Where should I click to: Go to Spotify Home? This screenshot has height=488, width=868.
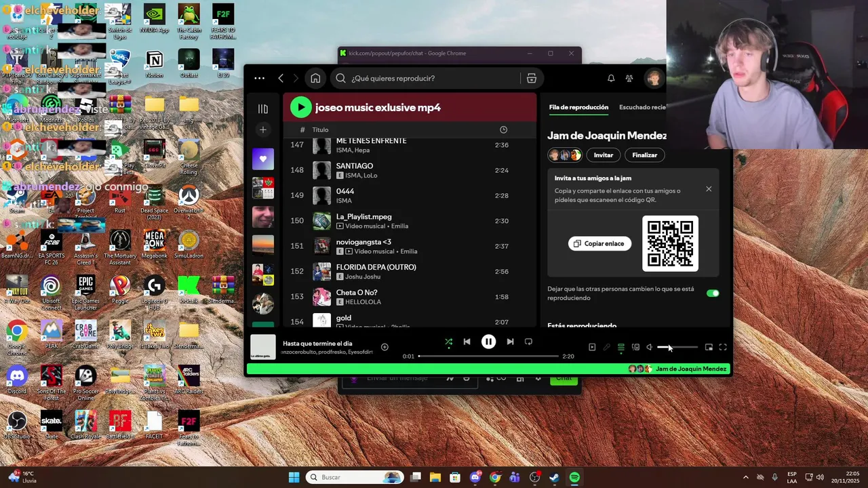point(315,78)
